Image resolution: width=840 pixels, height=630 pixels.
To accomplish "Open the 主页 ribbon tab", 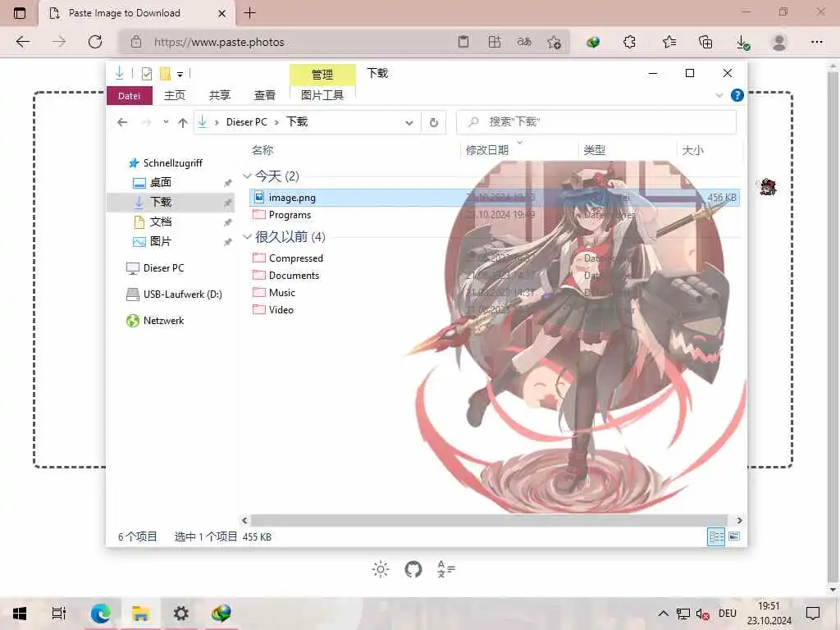I will pyautogui.click(x=174, y=95).
